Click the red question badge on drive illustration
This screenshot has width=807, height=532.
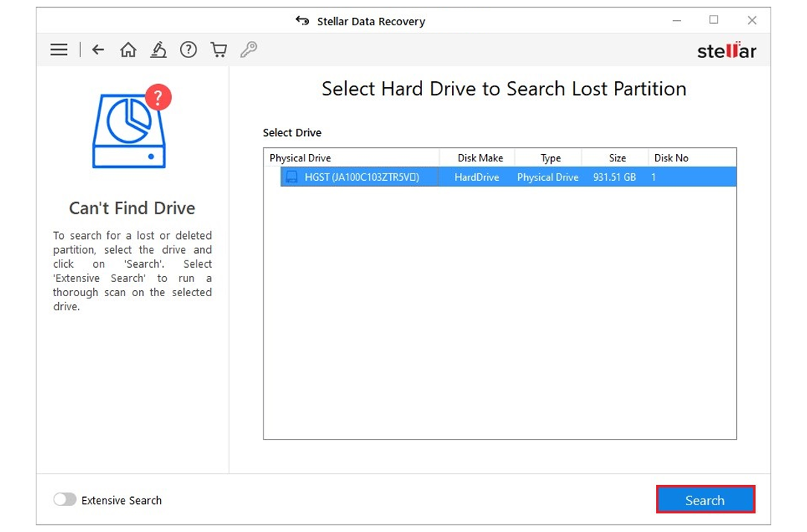click(x=159, y=97)
